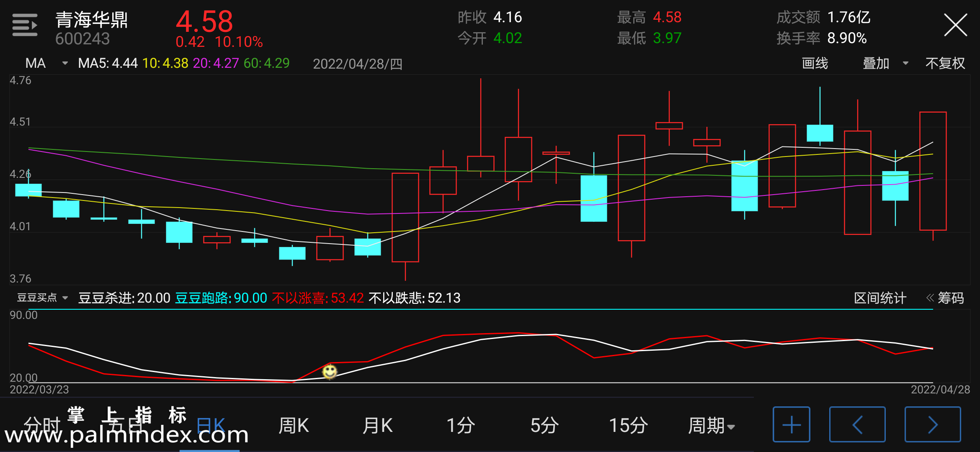Click the 换手率 8.90% value
This screenshot has width=980, height=452.
822,39
